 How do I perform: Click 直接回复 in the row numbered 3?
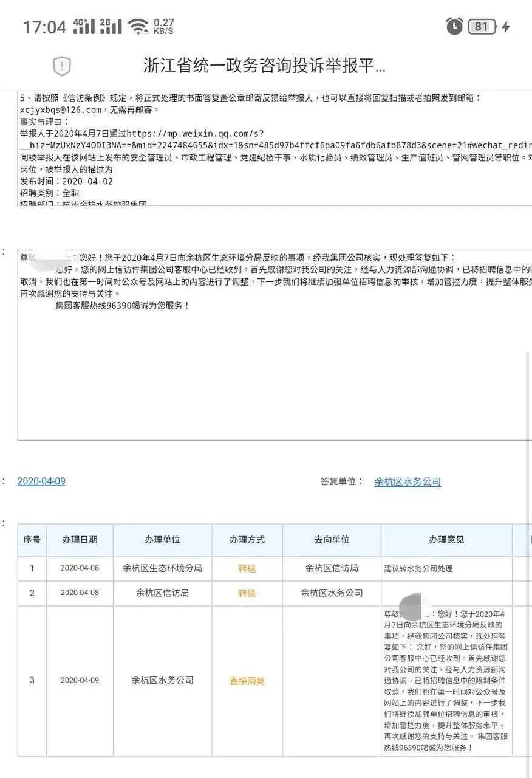[x=247, y=681]
